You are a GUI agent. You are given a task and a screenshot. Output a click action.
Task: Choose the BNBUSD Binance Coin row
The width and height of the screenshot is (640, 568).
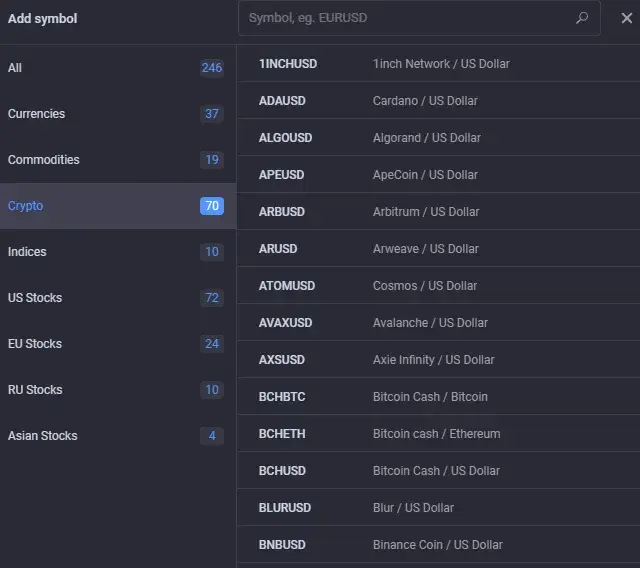coord(438,545)
